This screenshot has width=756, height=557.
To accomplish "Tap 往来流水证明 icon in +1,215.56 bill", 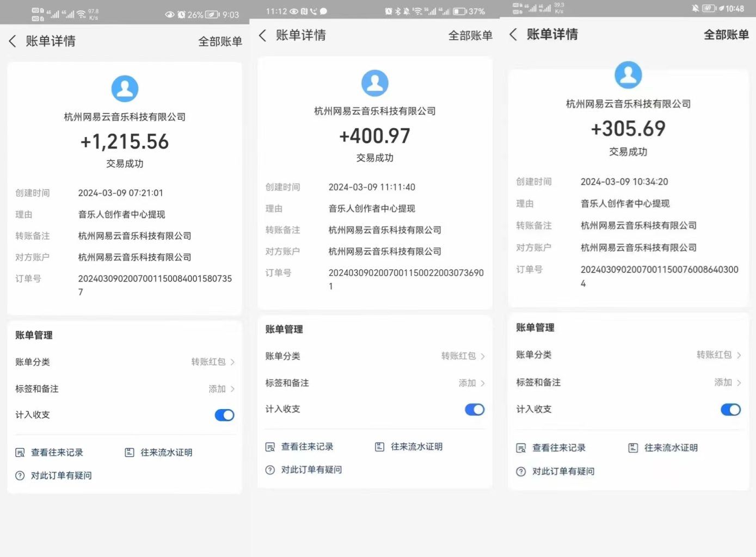I will point(130,453).
